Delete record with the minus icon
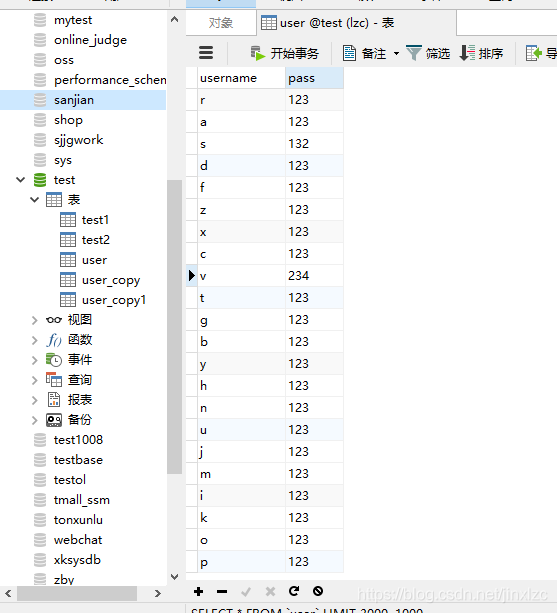 point(222,591)
